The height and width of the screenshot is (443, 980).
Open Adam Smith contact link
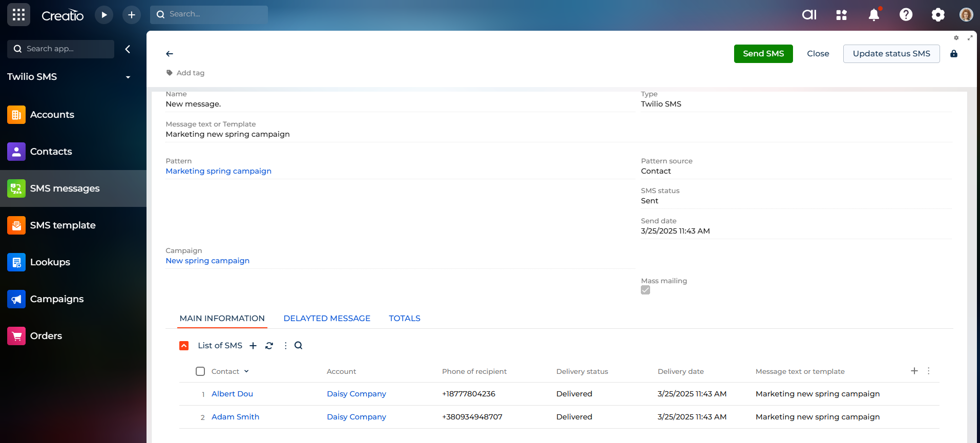tap(235, 417)
